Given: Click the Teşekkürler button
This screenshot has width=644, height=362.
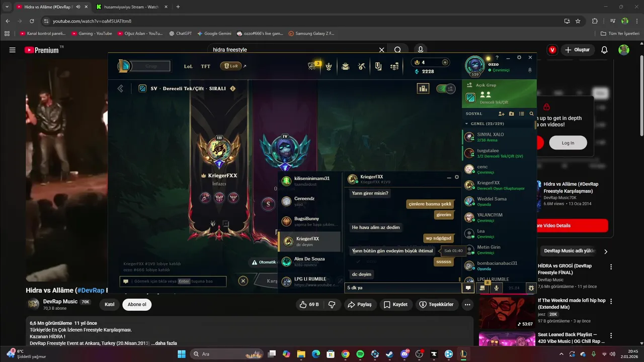Looking at the screenshot, I should pyautogui.click(x=437, y=305).
